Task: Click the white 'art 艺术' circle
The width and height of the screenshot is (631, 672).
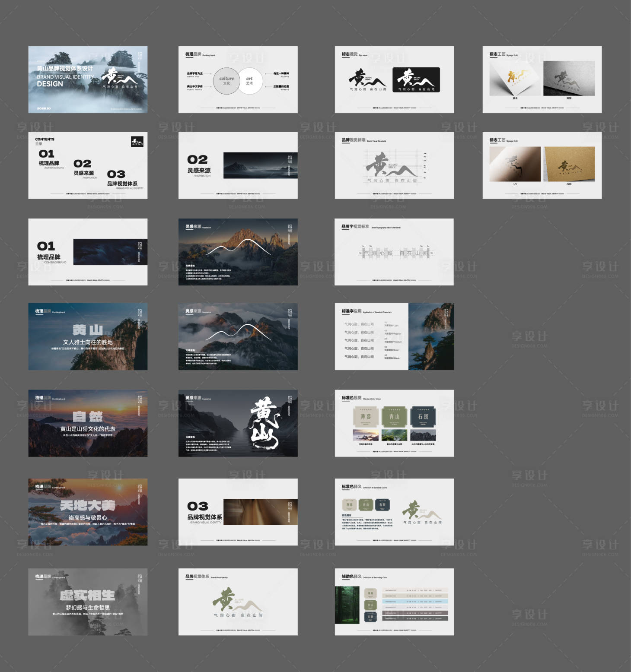Action: [x=250, y=81]
